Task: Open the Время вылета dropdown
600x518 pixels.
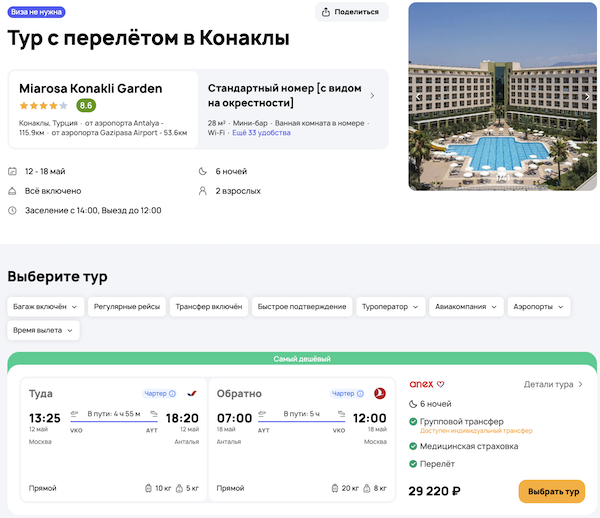Action: click(x=43, y=330)
